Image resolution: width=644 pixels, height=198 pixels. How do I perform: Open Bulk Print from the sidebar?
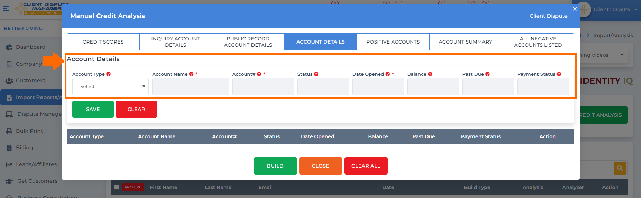tap(29, 131)
